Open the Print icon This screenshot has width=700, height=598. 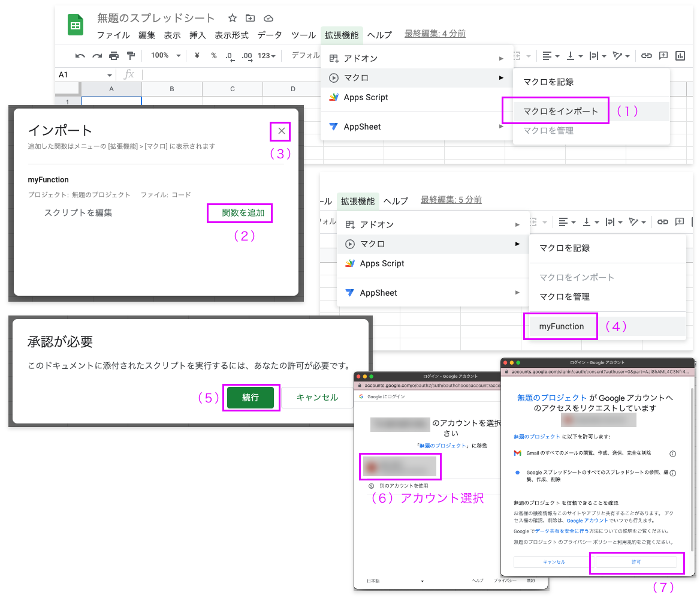(113, 55)
